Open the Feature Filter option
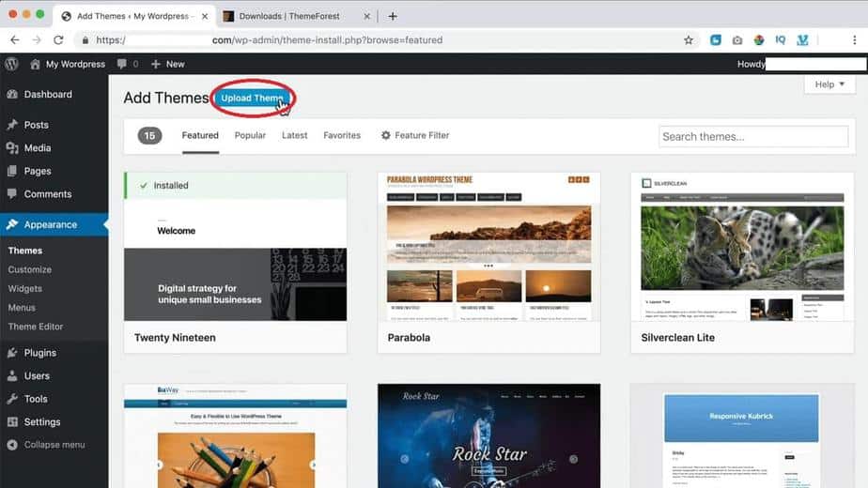 [x=415, y=135]
